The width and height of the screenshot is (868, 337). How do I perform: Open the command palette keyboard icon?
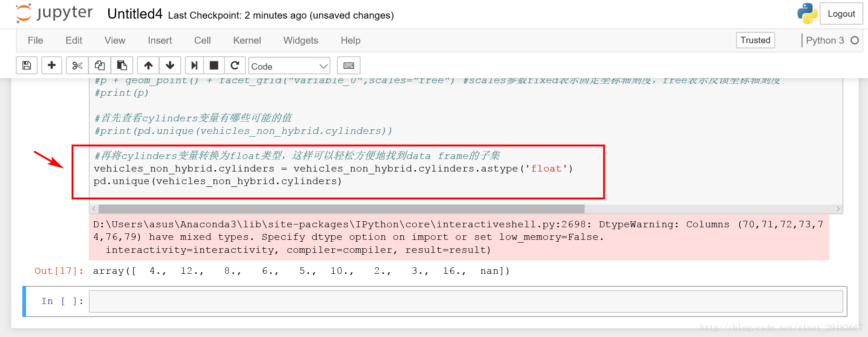tap(349, 66)
